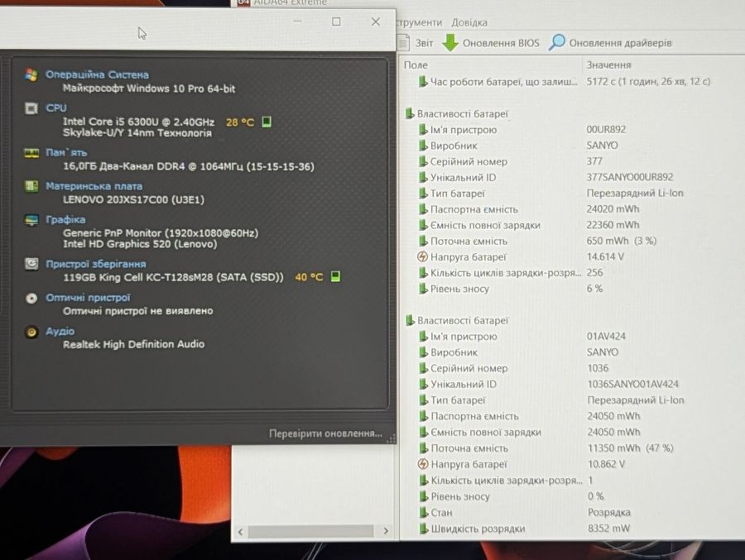The image size is (745, 560).
Task: Select the Швидкість розрядки 8352 mW value
Action: (608, 529)
